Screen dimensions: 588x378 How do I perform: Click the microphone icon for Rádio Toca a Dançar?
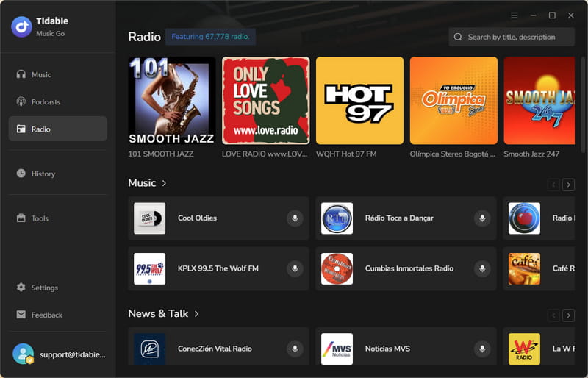(x=482, y=218)
